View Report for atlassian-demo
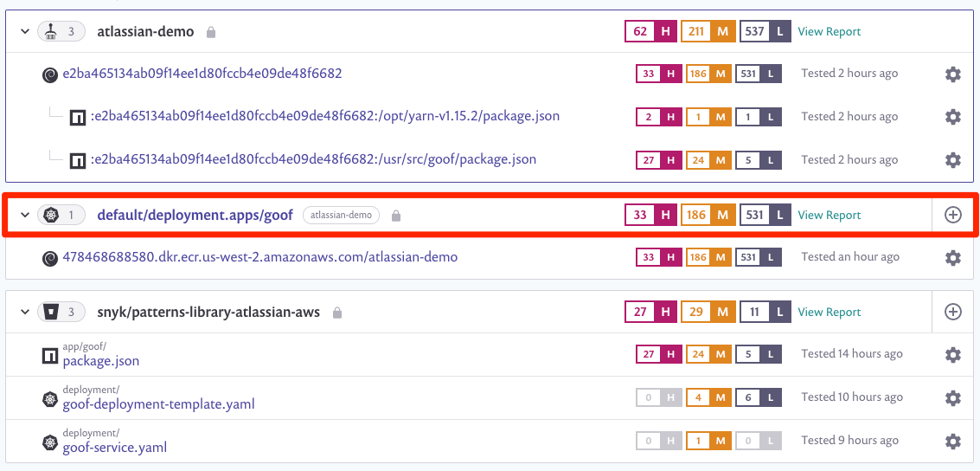The height and width of the screenshot is (471, 980). (829, 31)
